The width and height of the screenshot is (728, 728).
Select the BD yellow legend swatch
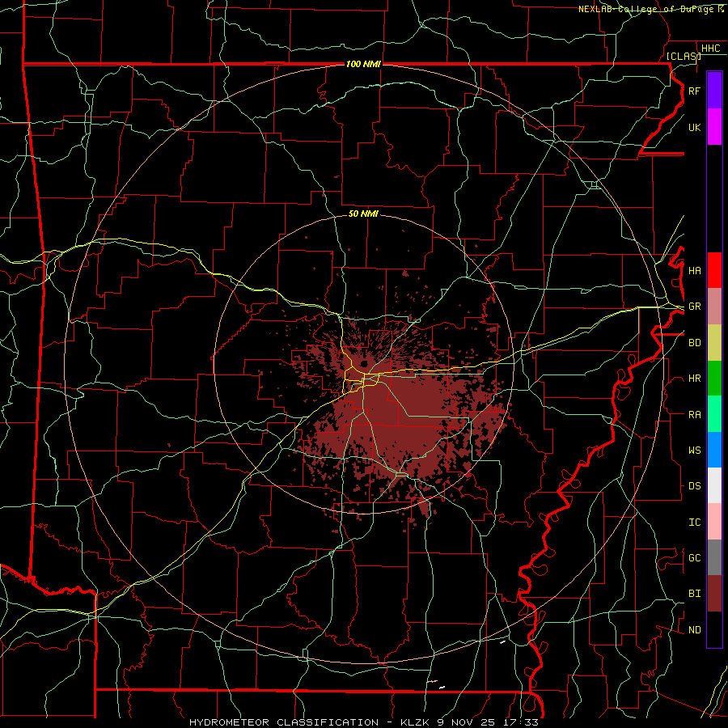(x=714, y=343)
